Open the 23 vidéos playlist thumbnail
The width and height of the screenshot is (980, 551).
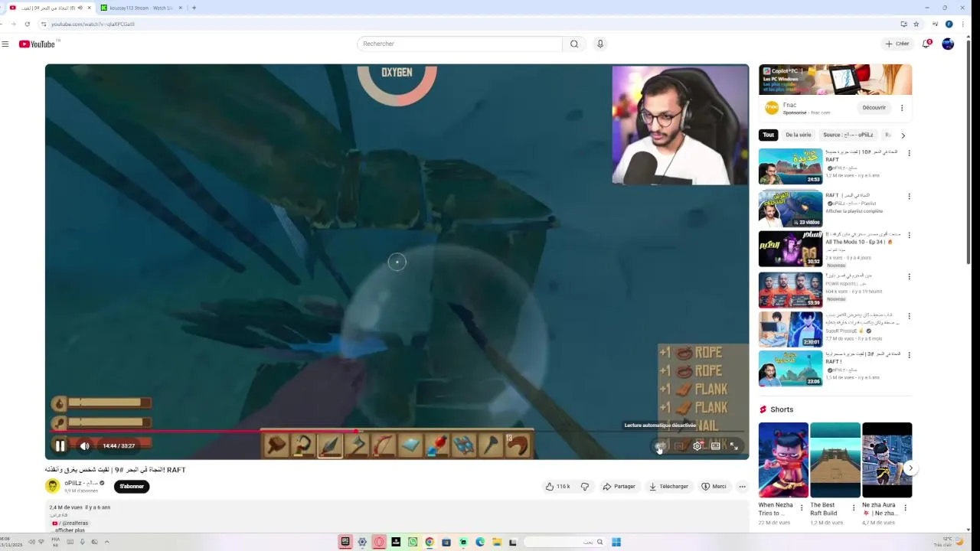(x=790, y=208)
